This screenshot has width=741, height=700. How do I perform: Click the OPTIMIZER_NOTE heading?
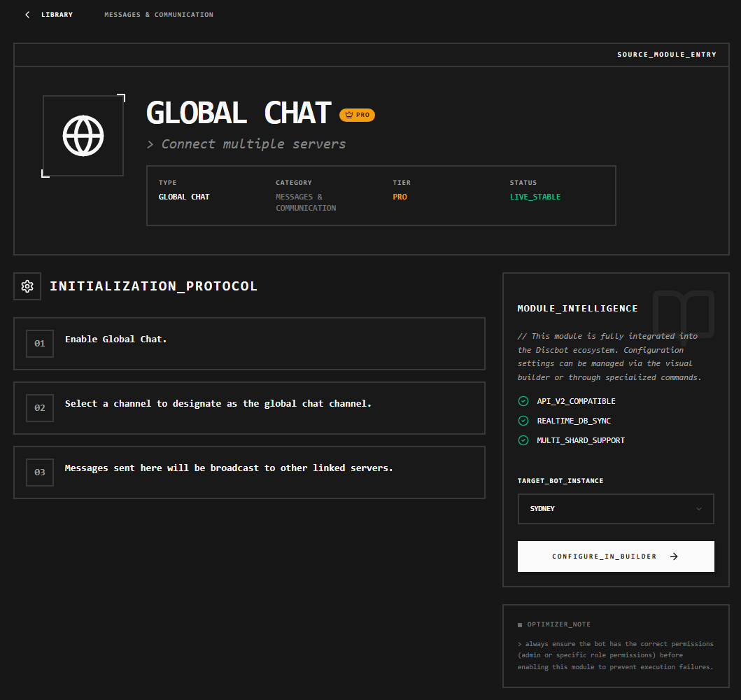pyautogui.click(x=558, y=624)
